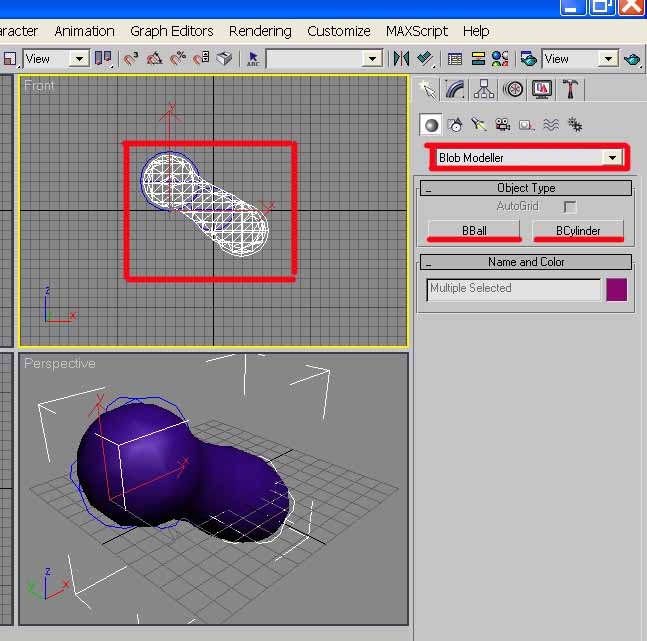Select the Geometry category sphere icon
This screenshot has width=647, height=641.
[x=430, y=125]
